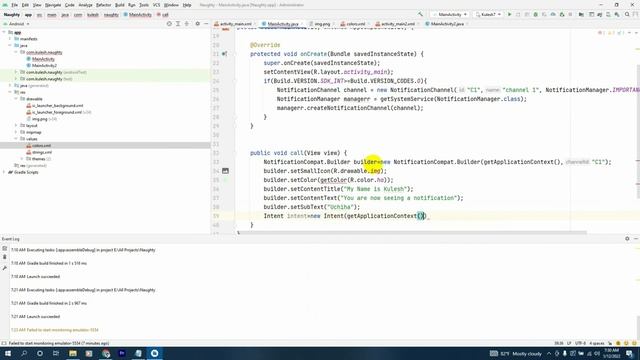The width and height of the screenshot is (640, 360).
Task: Open Kulesh7 device selector dropdown
Action: [x=488, y=14]
